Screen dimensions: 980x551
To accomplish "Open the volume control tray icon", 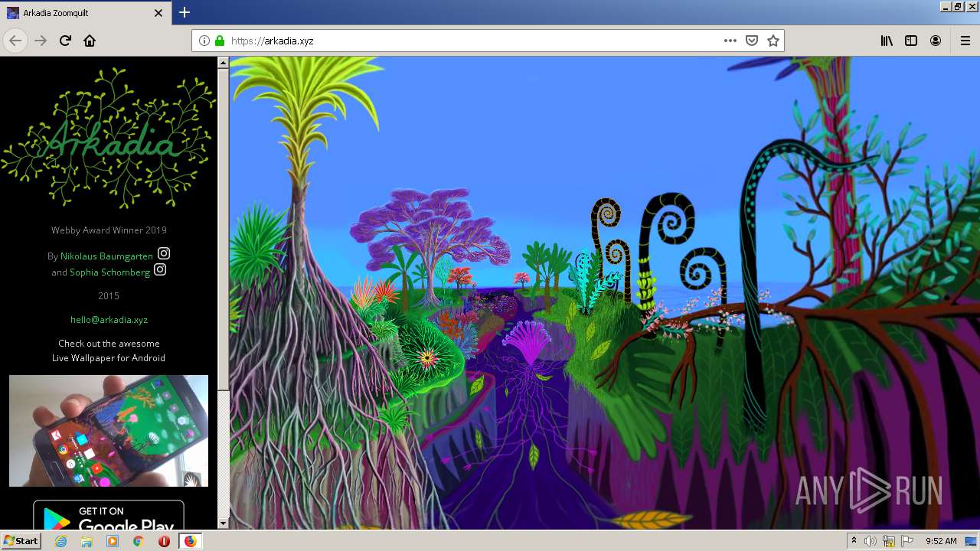I will point(871,541).
